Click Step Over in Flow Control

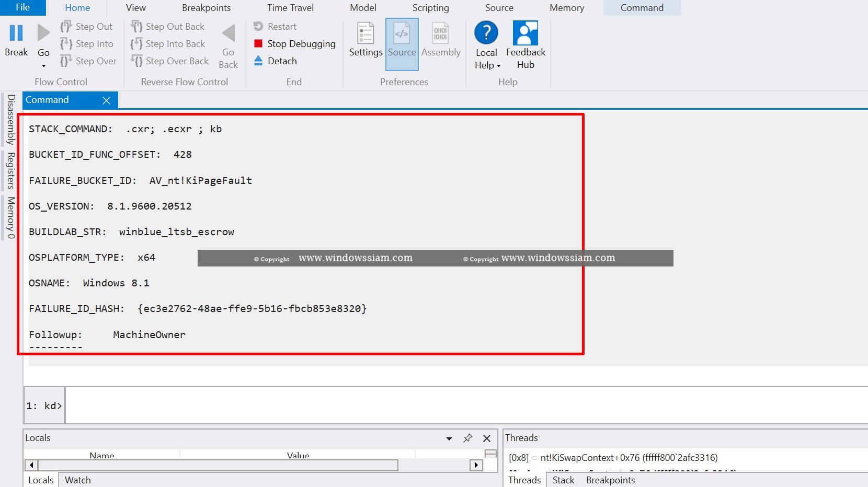point(88,61)
